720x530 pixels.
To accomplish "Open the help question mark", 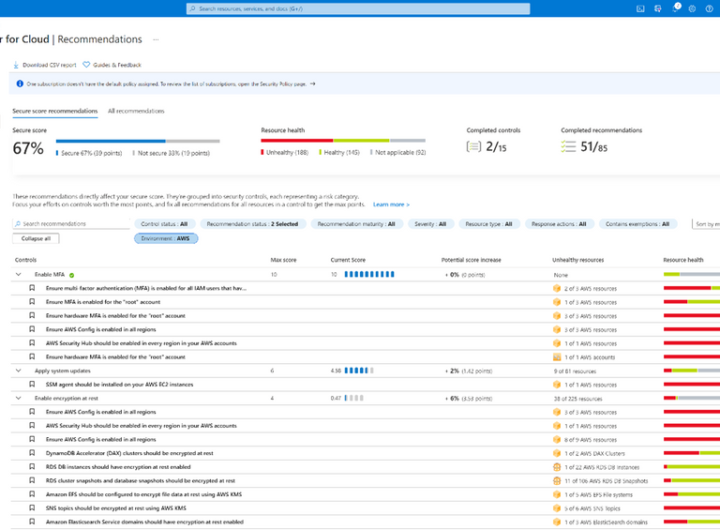I will [x=709, y=9].
